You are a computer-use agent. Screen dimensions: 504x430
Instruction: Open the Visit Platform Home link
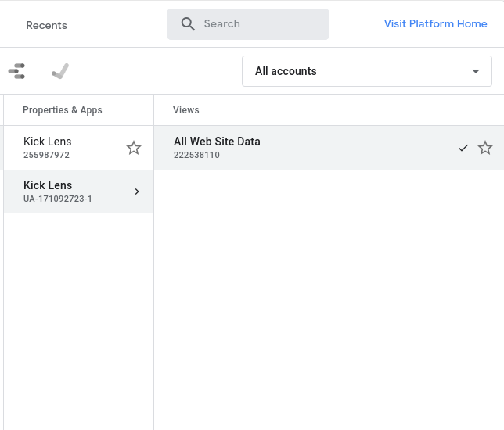coord(435,23)
